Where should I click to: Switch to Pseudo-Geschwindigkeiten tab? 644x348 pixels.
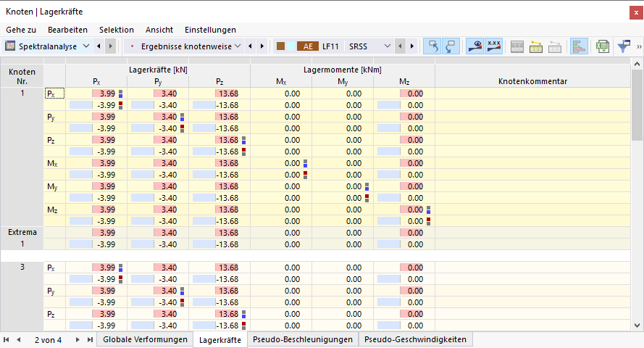[415, 339]
